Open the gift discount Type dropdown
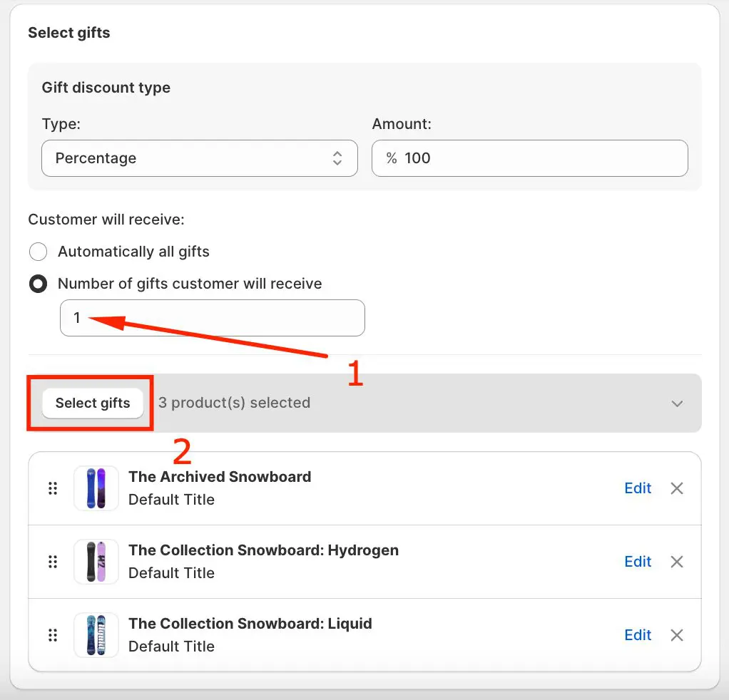 pyautogui.click(x=199, y=158)
